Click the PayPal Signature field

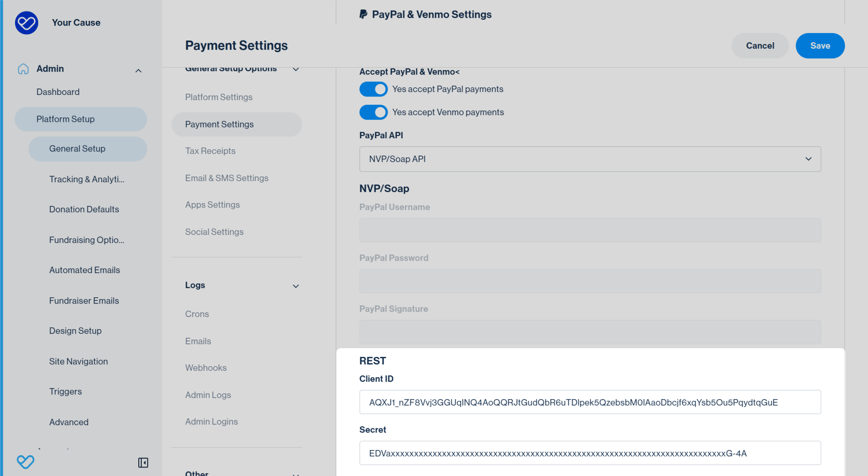click(x=590, y=332)
